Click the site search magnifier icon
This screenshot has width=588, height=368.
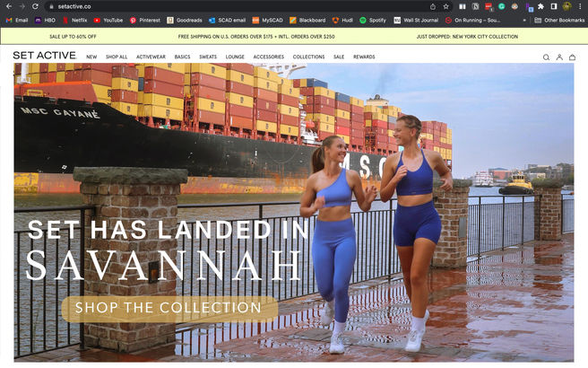(546, 57)
